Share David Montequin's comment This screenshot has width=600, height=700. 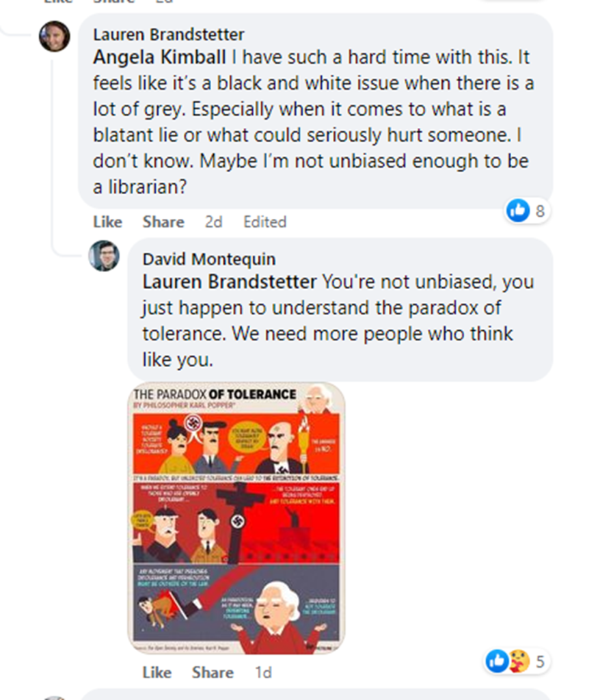pyautogui.click(x=213, y=673)
